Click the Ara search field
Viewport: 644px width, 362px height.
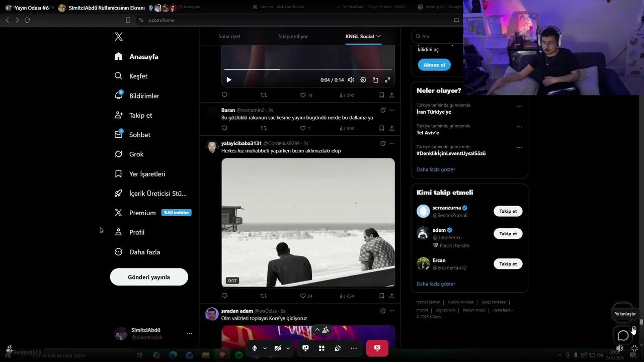(438, 36)
